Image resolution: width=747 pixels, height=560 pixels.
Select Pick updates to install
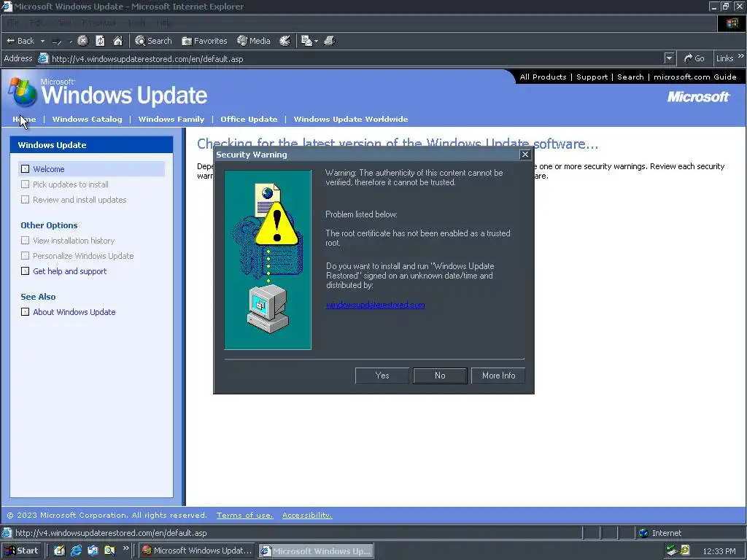[x=71, y=184]
